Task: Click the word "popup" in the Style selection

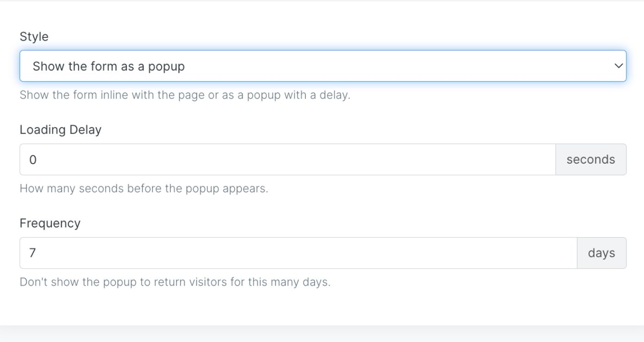Action: click(x=166, y=67)
